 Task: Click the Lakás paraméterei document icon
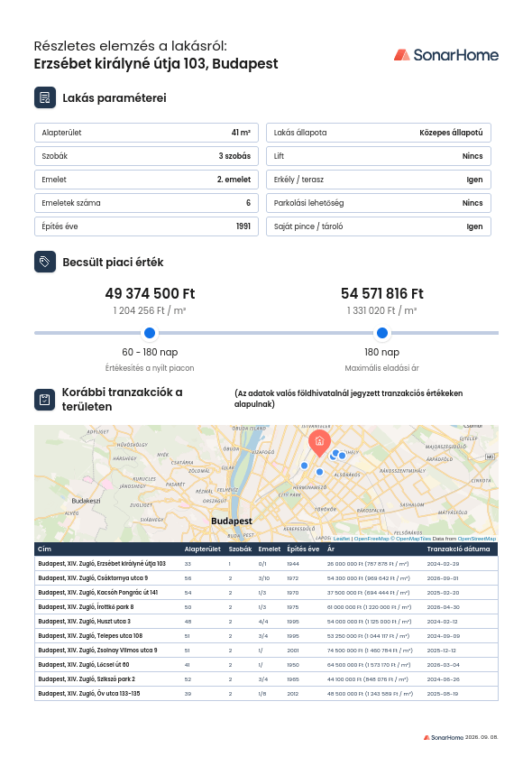pyautogui.click(x=45, y=97)
